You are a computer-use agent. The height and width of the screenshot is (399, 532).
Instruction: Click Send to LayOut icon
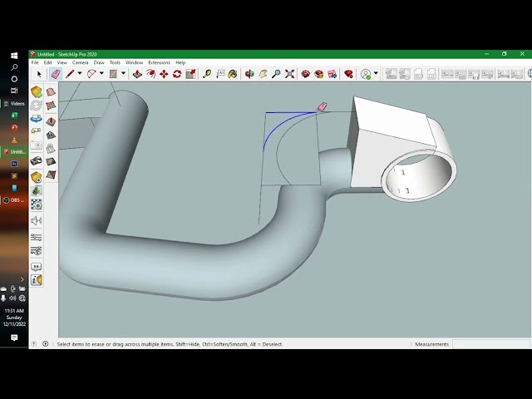point(332,74)
